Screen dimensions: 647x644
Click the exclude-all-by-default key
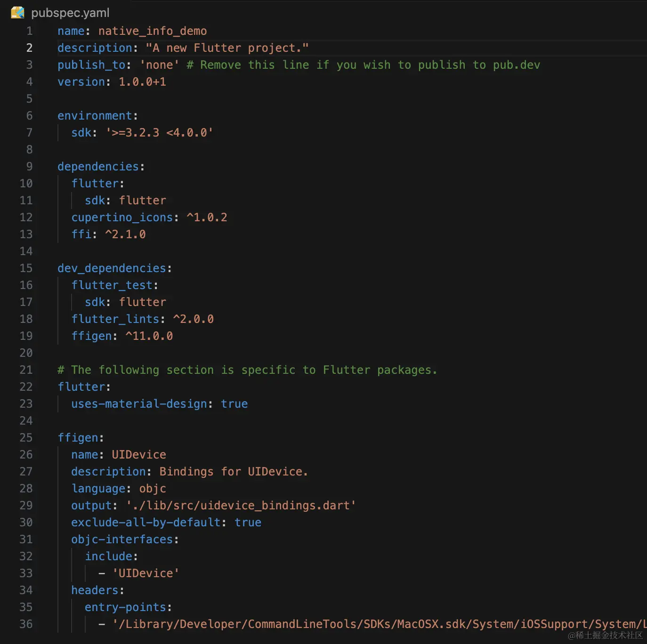click(x=146, y=523)
